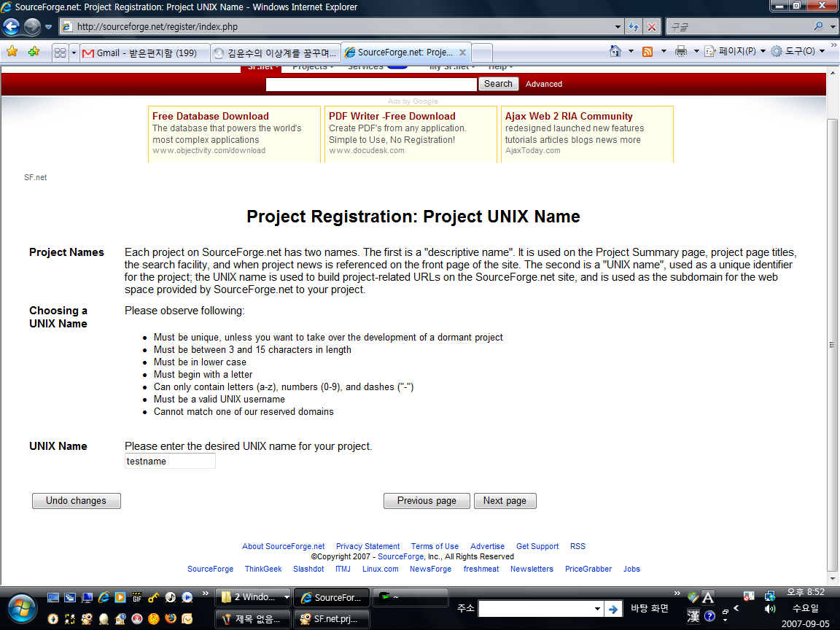Open the Get Support footer link
Screen dimensions: 840x630
pyautogui.click(x=537, y=546)
